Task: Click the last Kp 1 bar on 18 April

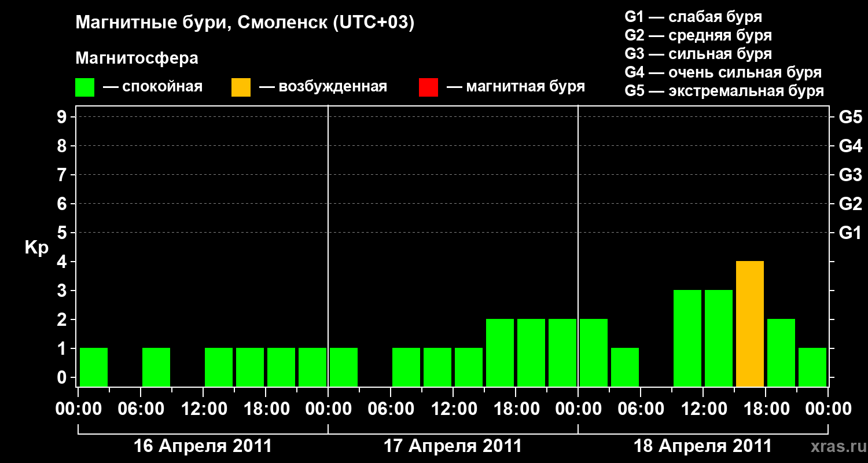Action: pos(812,368)
